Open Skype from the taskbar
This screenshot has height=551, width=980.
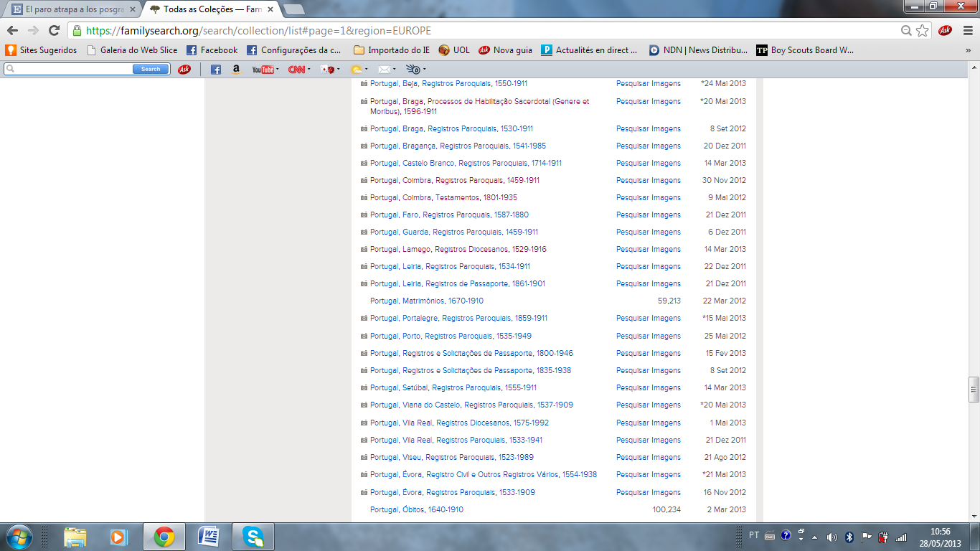coord(253,536)
